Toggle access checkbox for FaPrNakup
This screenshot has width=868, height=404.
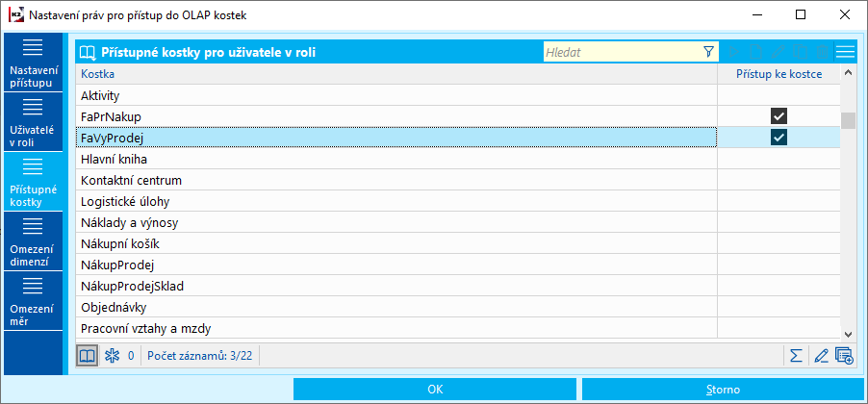point(779,116)
